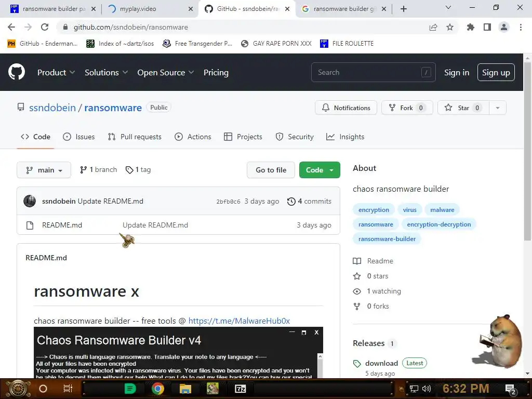Image resolution: width=532 pixels, height=399 pixels.
Task: Open Chrome tab search chevron
Action: 448,7
